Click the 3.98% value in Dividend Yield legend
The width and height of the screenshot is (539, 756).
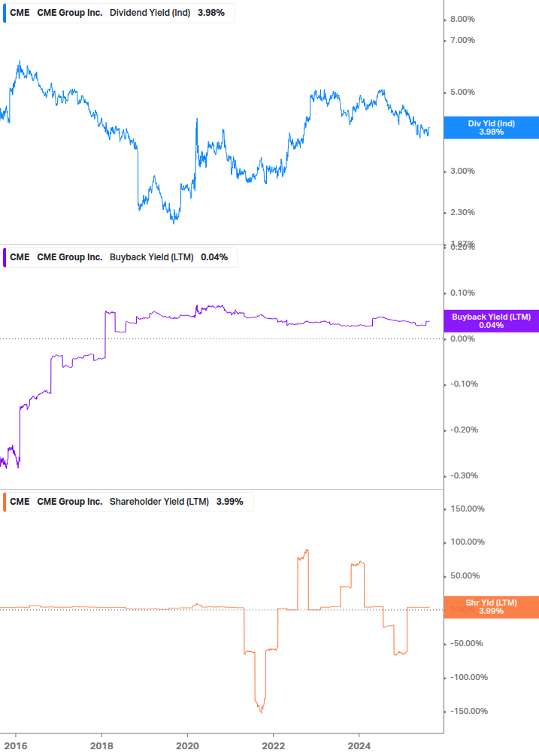point(211,13)
